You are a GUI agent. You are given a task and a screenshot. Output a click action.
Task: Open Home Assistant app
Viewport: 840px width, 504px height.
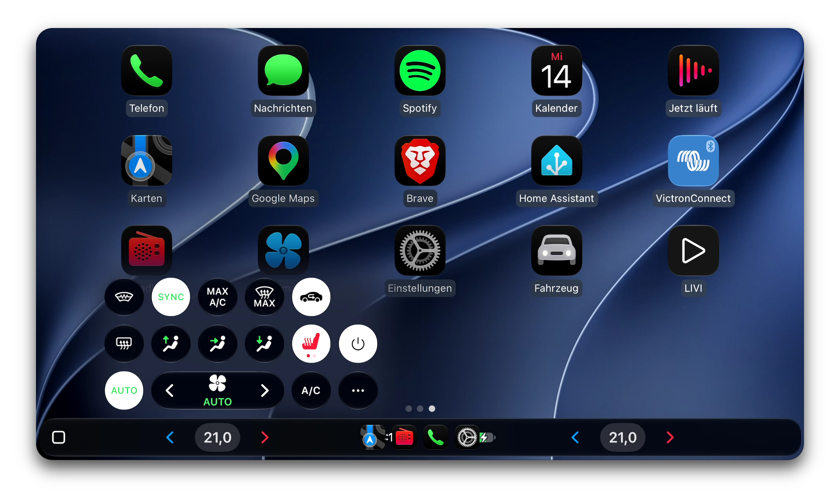pyautogui.click(x=556, y=161)
